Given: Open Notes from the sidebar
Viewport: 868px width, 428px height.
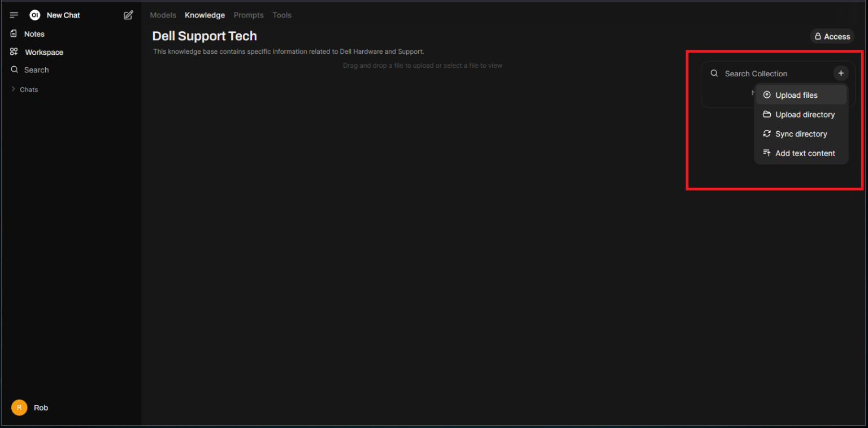Looking at the screenshot, I should pos(34,34).
